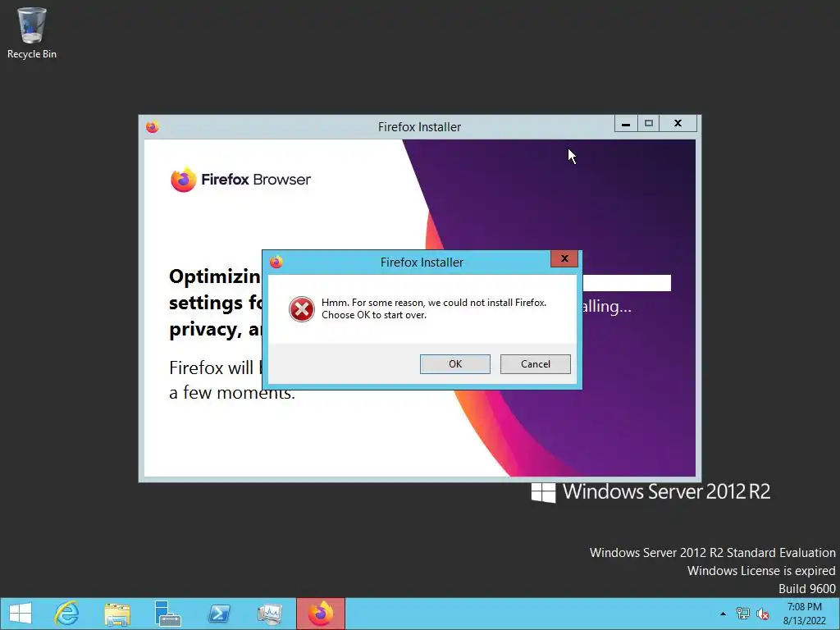Minimize the main Firefox Installer window

[x=625, y=124]
